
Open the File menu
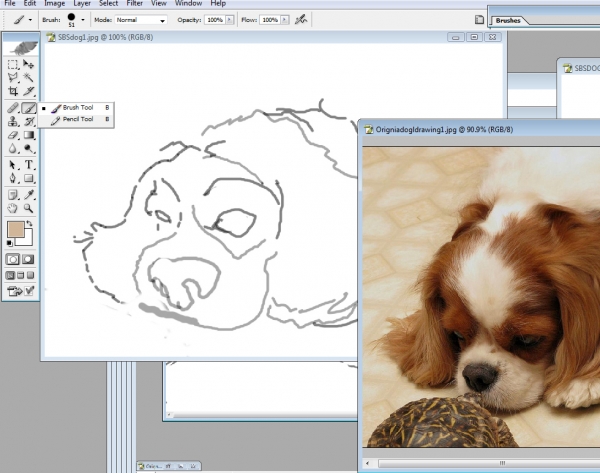(x=10, y=3)
